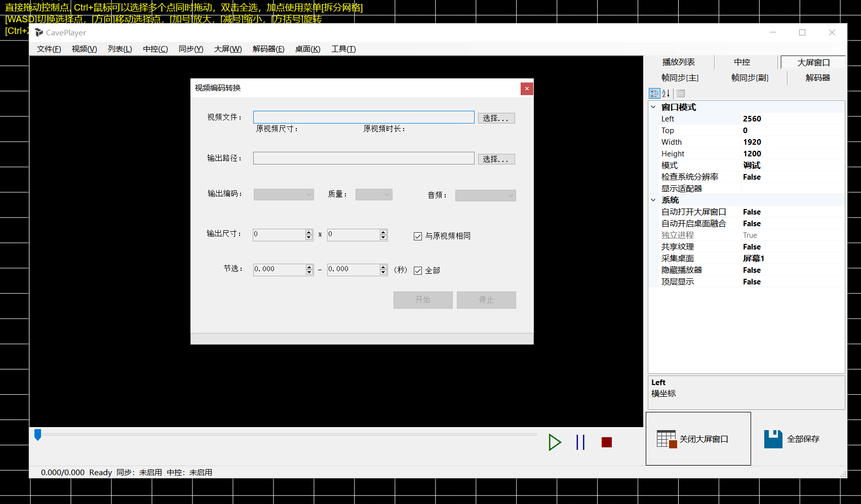The image size is (861, 504).
Task: Click inside the 输出路径 input field
Action: click(x=363, y=158)
